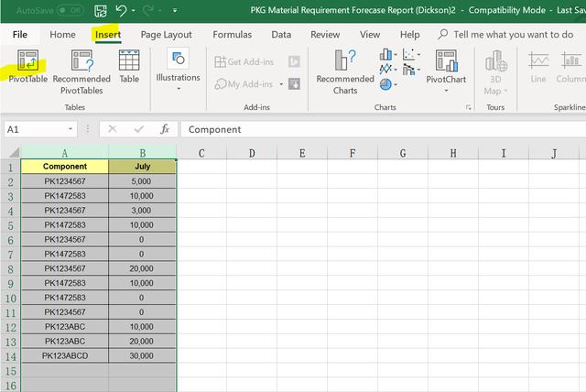
Task: Click the greyed add-in icon beside My Add-ins
Action: coord(294,84)
